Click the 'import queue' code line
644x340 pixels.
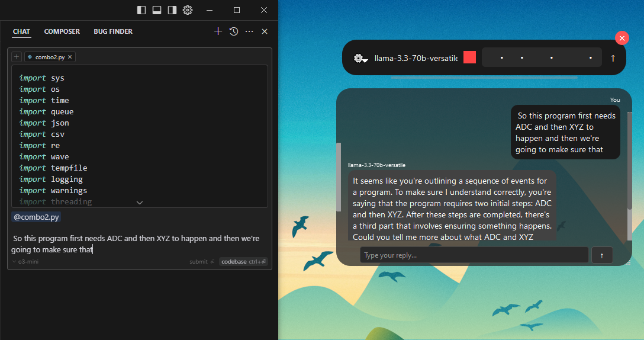[x=46, y=111]
